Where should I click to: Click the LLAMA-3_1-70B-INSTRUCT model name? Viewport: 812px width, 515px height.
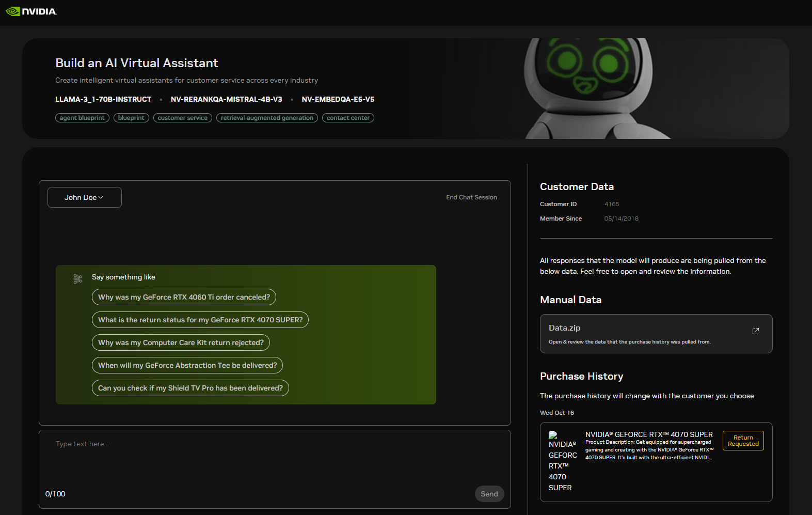point(103,99)
